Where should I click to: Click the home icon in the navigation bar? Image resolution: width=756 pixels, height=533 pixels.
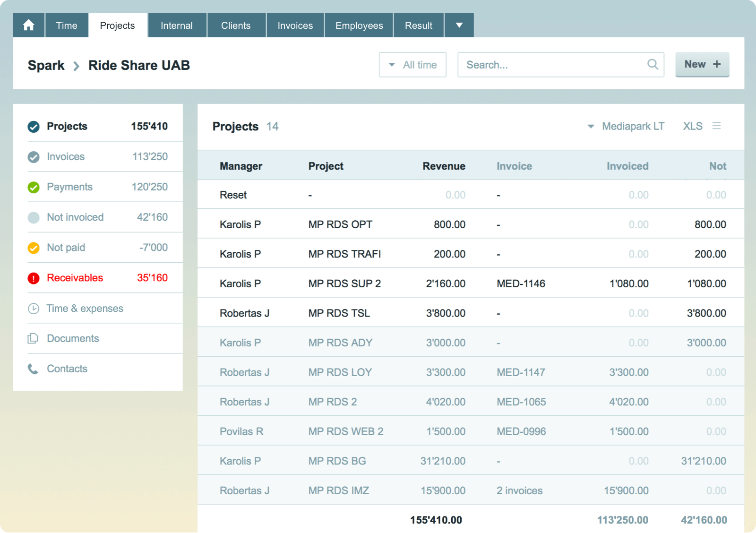(28, 25)
